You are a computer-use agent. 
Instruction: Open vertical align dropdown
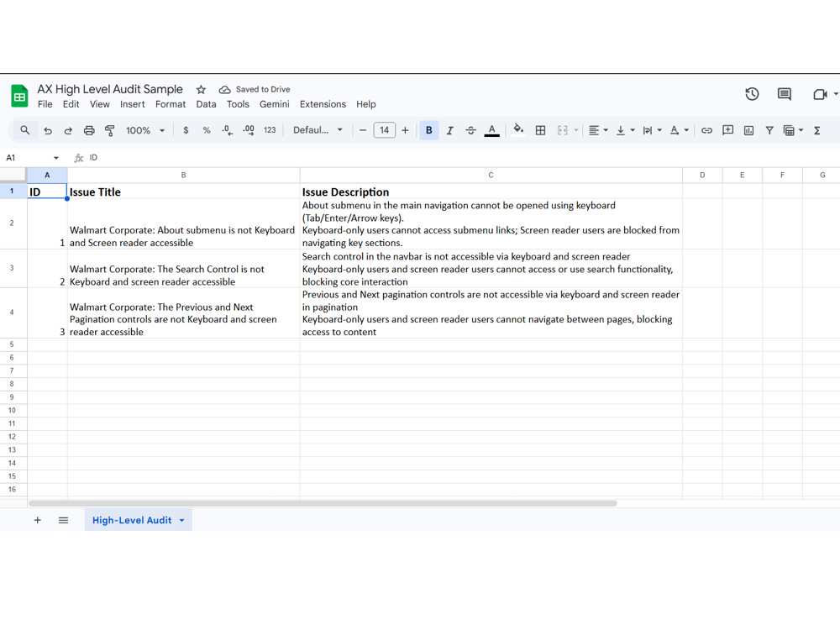click(625, 130)
